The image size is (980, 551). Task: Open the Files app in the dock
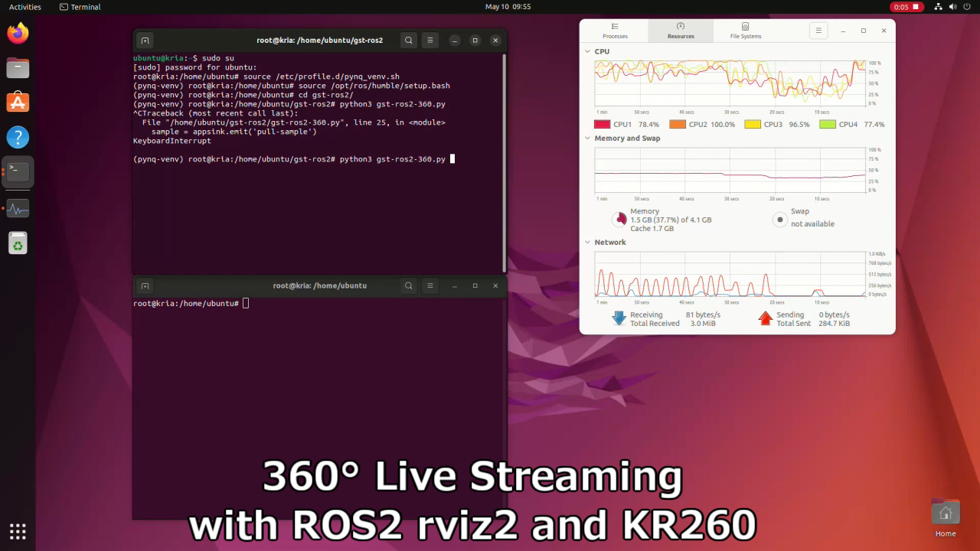(x=18, y=68)
